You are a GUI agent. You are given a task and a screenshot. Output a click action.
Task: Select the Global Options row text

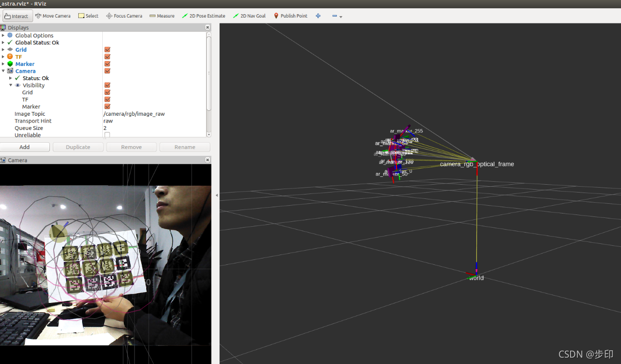point(34,35)
